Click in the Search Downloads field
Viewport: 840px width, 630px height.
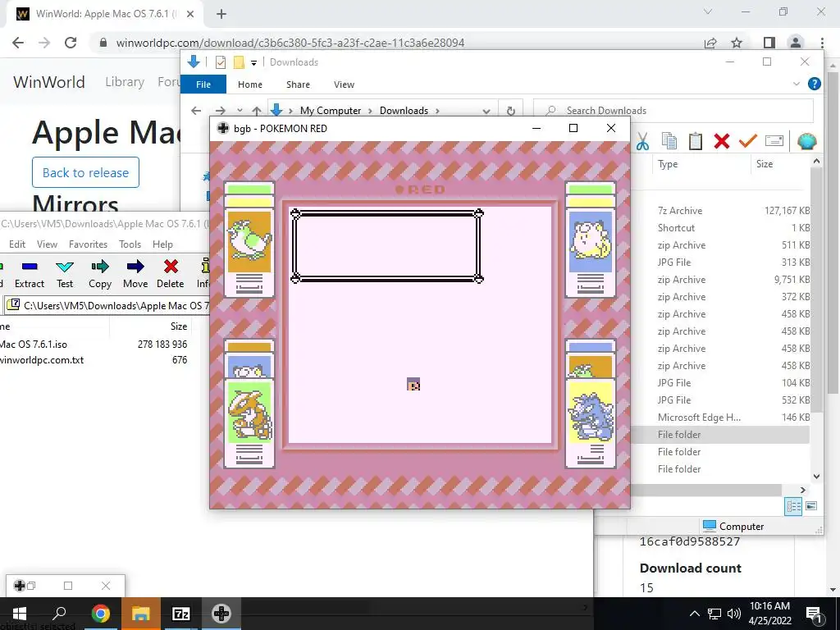(673, 111)
